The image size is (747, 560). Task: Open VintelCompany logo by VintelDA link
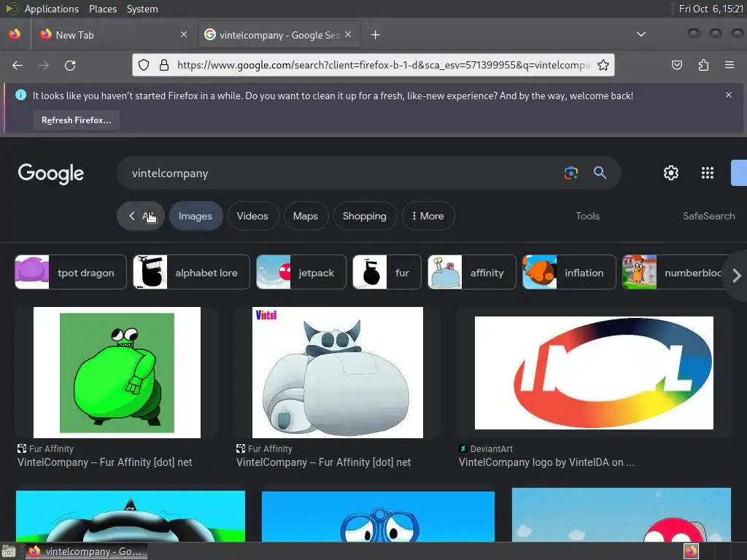(546, 462)
